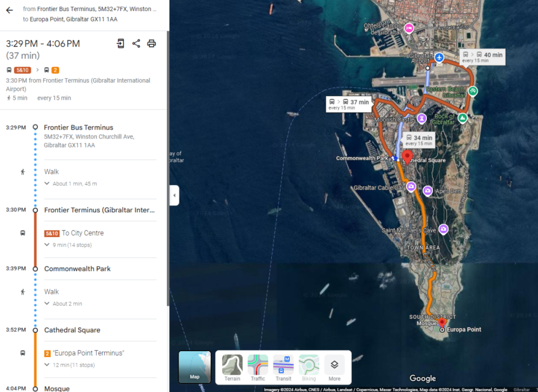Toggle the Terrain layer
Viewport: 538px width, 392px height.
pos(232,365)
